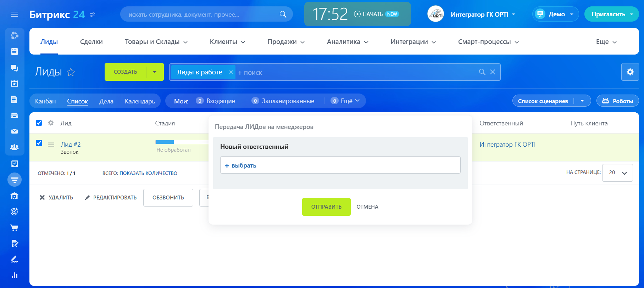This screenshot has height=288, width=644.
Task: Open the warehouse store sidebar icon
Action: tap(15, 196)
